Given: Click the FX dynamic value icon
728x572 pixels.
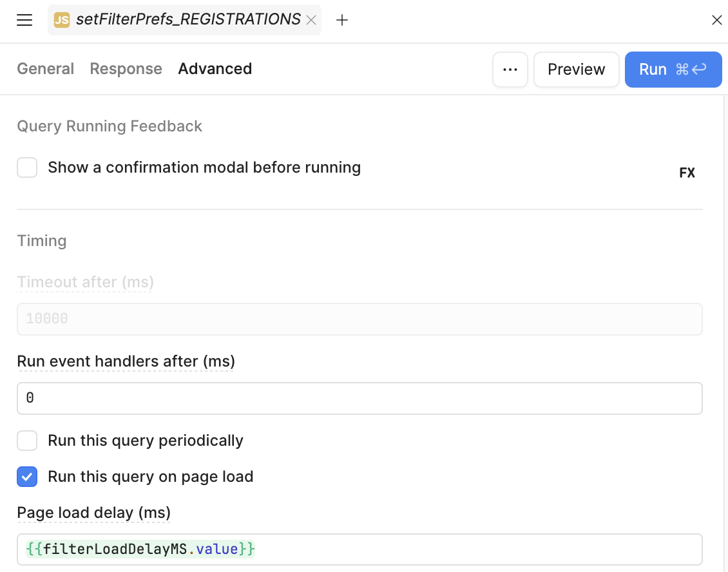Looking at the screenshot, I should pos(687,173).
